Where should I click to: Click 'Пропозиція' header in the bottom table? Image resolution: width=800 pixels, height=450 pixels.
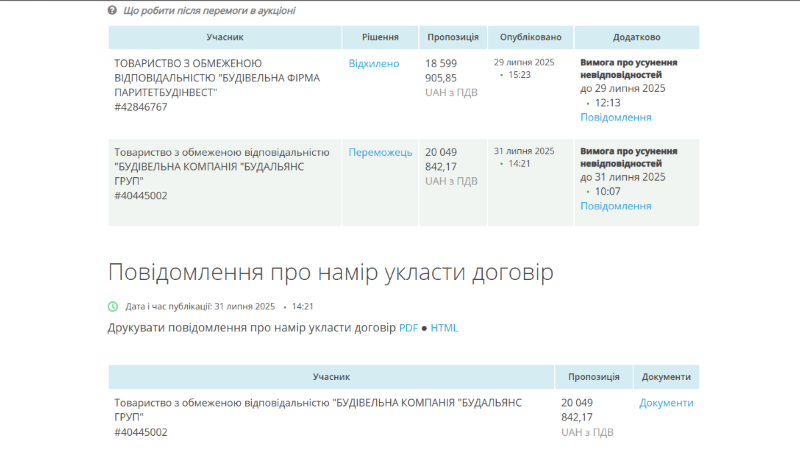tap(593, 377)
